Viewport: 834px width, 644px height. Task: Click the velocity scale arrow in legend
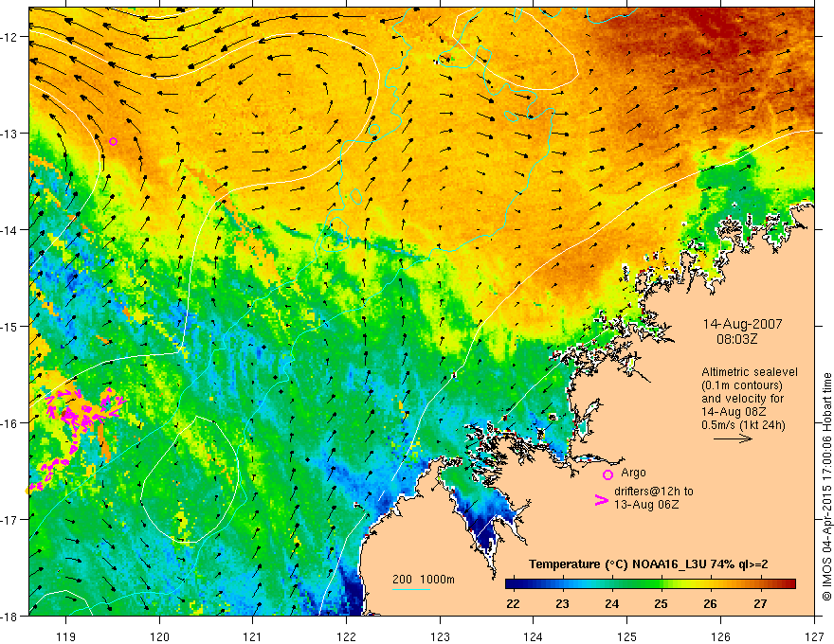[733, 438]
